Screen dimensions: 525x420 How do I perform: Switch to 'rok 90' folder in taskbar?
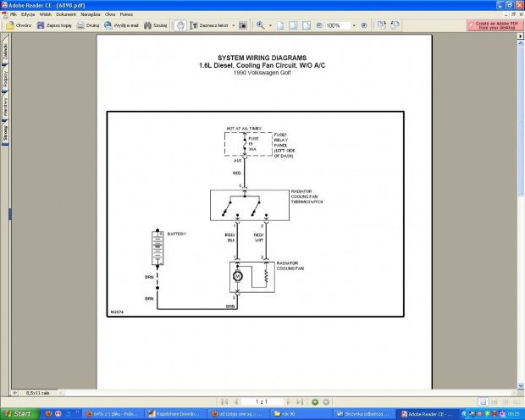(301, 414)
